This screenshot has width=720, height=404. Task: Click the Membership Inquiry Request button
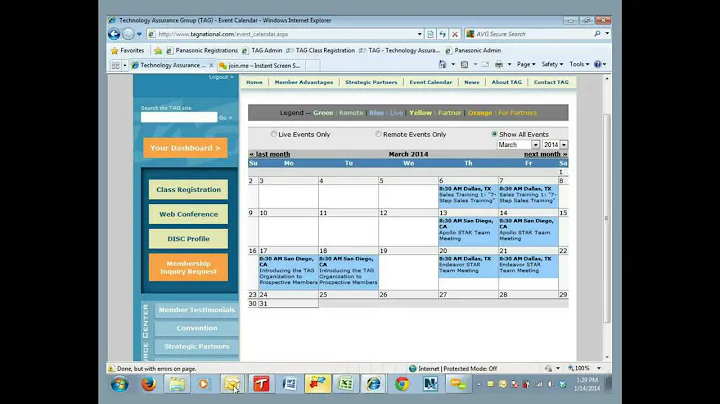click(188, 267)
